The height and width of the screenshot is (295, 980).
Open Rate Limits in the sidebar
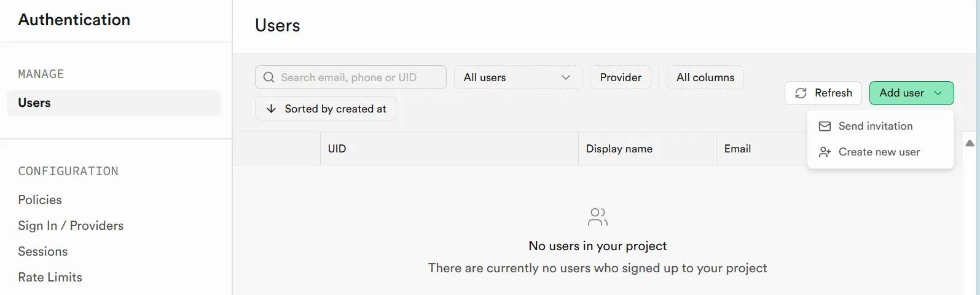50,277
